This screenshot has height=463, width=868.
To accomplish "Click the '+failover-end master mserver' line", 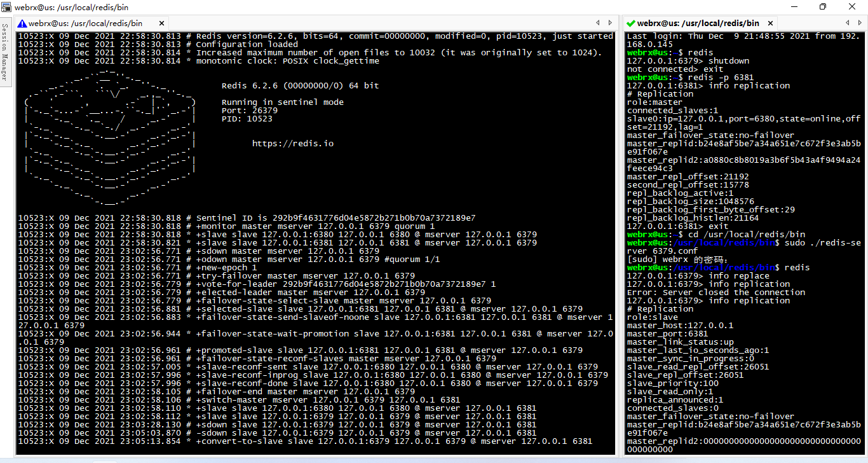I will tap(216, 392).
